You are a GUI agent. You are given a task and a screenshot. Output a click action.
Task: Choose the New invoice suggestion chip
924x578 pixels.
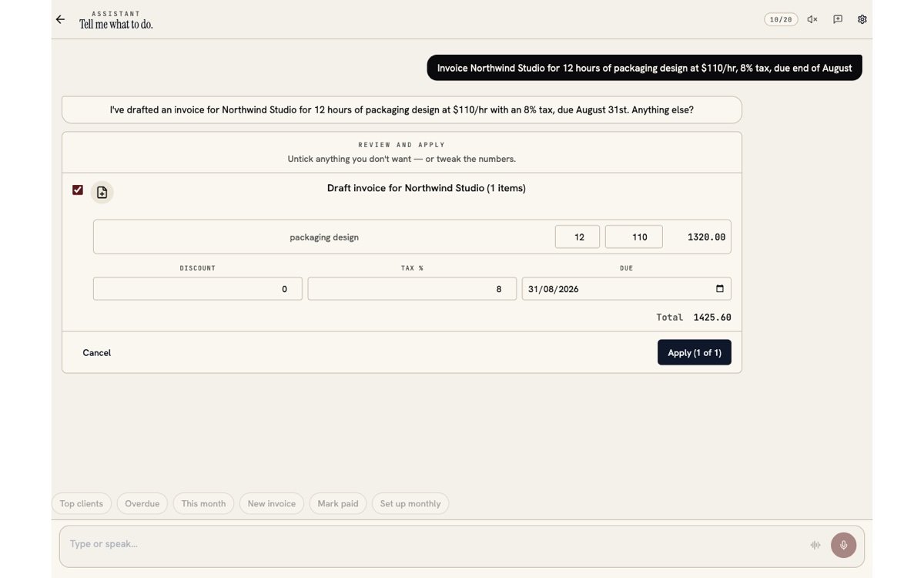click(x=272, y=503)
